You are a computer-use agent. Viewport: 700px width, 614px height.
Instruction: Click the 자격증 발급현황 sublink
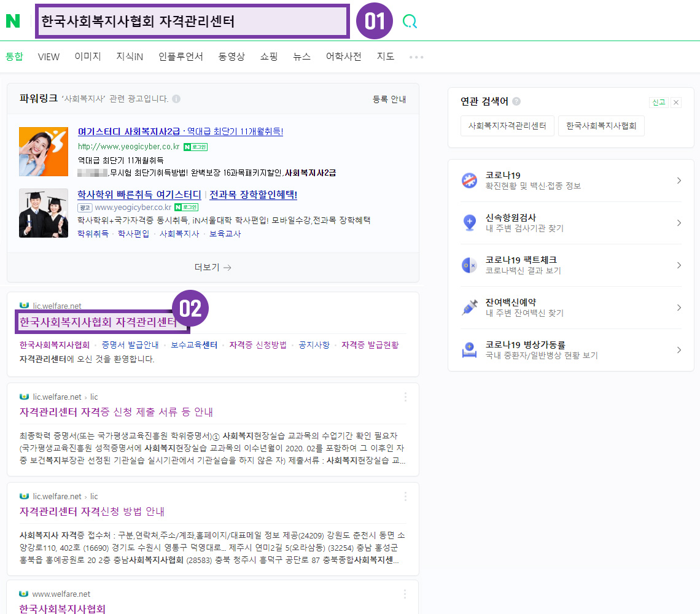point(370,344)
